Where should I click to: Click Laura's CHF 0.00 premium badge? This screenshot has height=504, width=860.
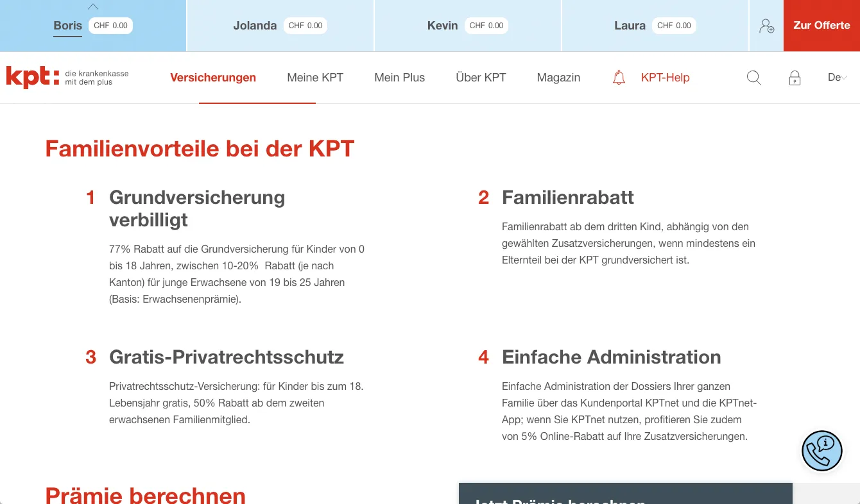(x=674, y=26)
